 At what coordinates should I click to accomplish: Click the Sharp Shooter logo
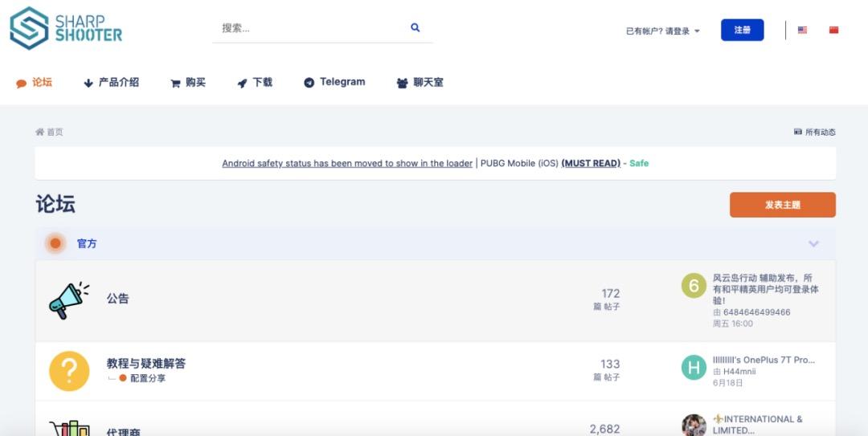pos(66,28)
